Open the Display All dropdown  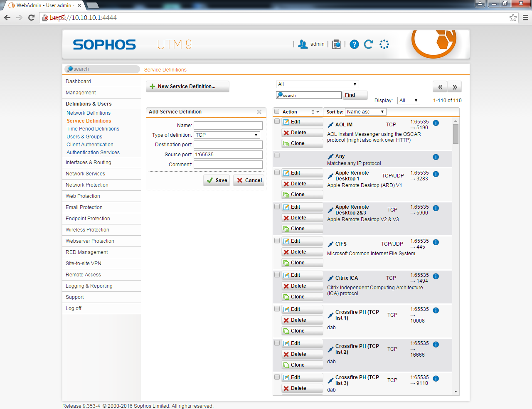click(409, 101)
